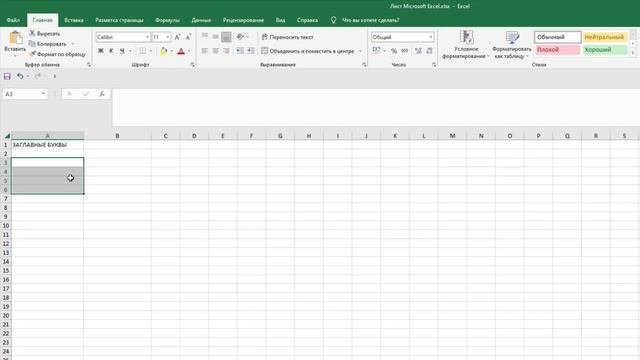Image resolution: width=640 pixels, height=360 pixels.
Task: Click the Копировать button
Action: click(47, 44)
